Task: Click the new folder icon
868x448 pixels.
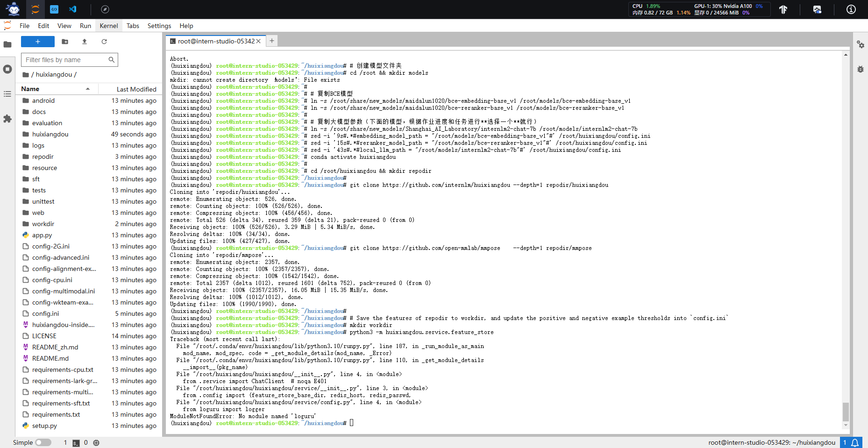Action: point(65,42)
